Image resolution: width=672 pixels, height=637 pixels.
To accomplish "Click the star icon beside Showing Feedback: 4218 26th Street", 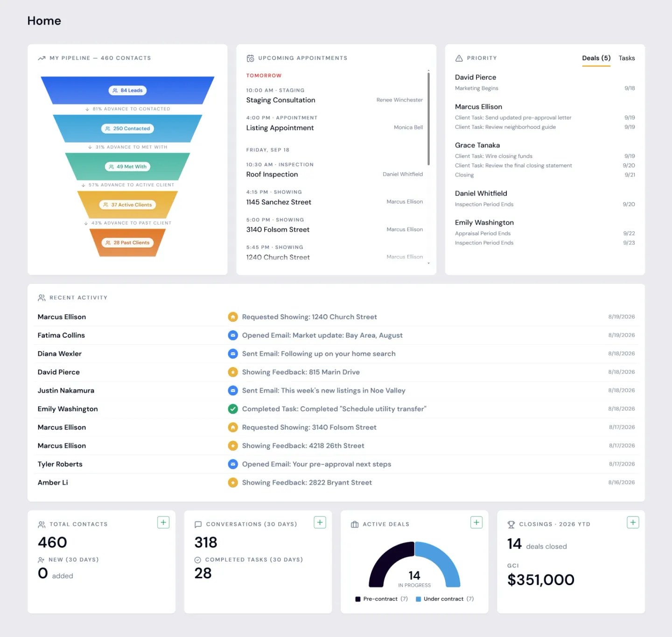I will pos(233,446).
